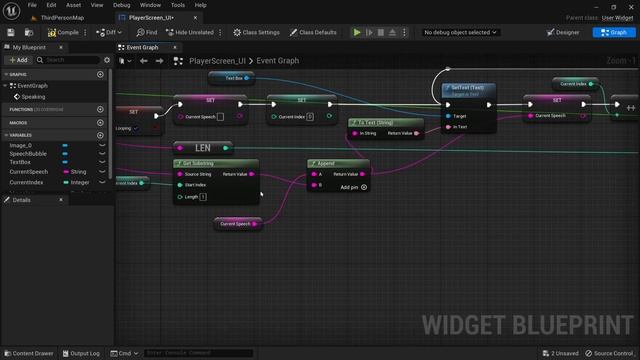Select the Image_0 variable
Image resolution: width=640 pixels, height=360 pixels.
(20, 145)
